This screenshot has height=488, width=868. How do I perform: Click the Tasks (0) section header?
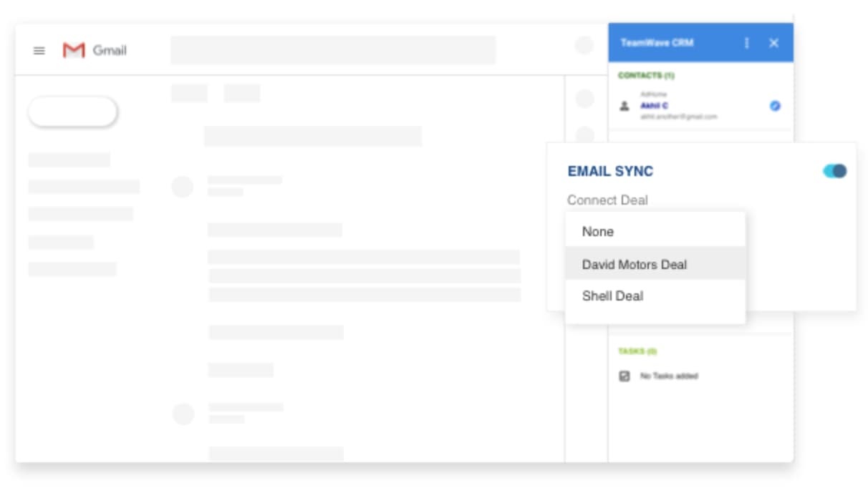coord(637,351)
